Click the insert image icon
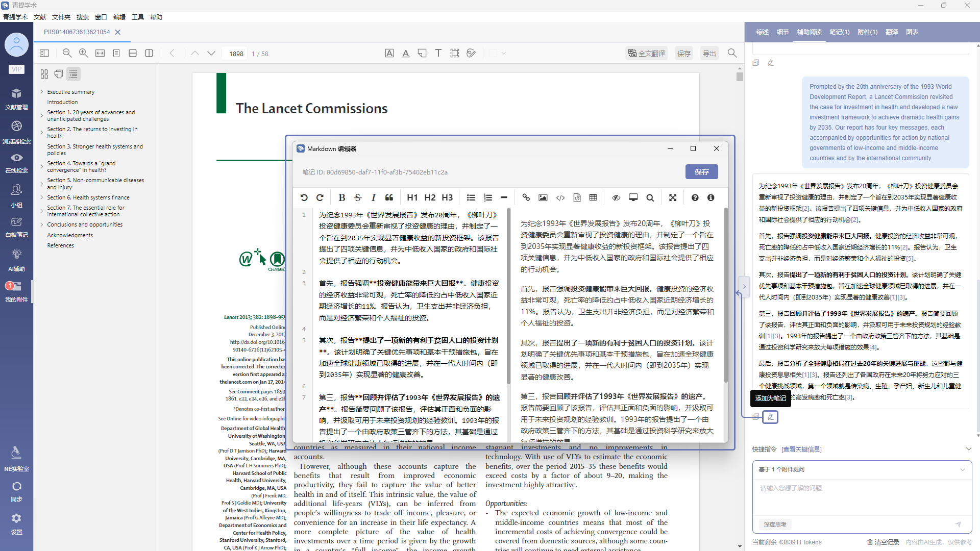Image resolution: width=980 pixels, height=551 pixels. coord(543,198)
